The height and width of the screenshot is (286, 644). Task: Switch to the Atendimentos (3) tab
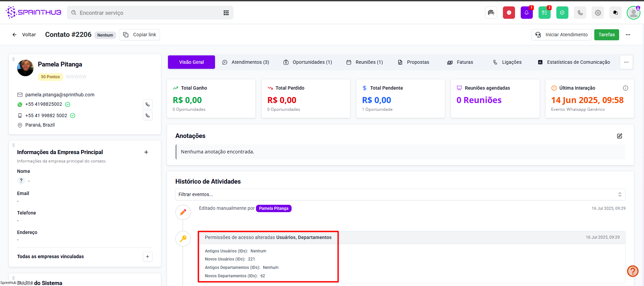point(246,62)
